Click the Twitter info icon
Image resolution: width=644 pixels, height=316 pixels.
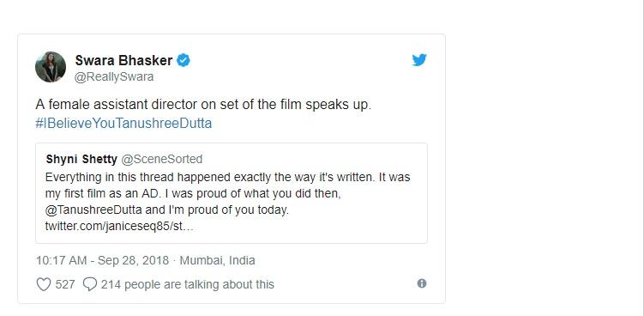(422, 283)
